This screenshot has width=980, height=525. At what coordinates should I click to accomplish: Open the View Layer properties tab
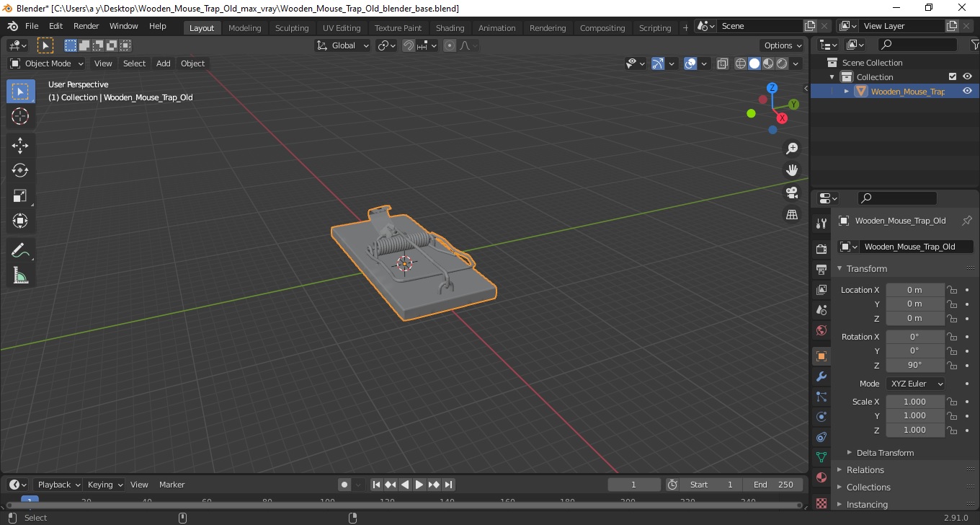[821, 290]
